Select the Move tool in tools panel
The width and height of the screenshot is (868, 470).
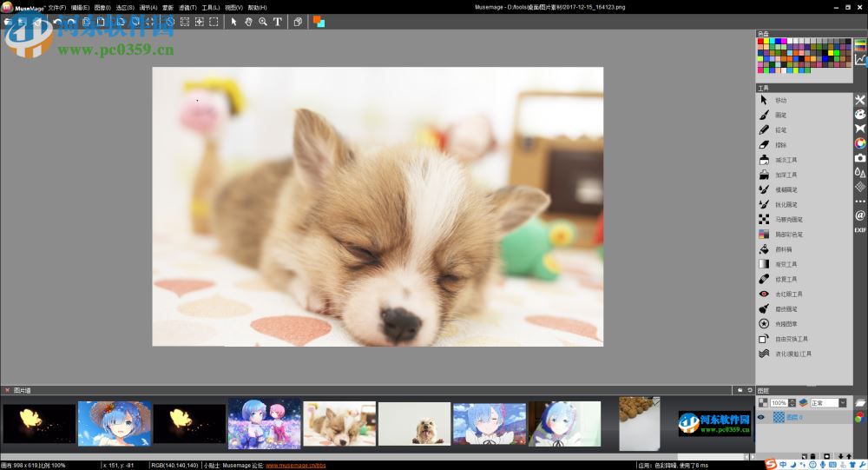click(764, 100)
